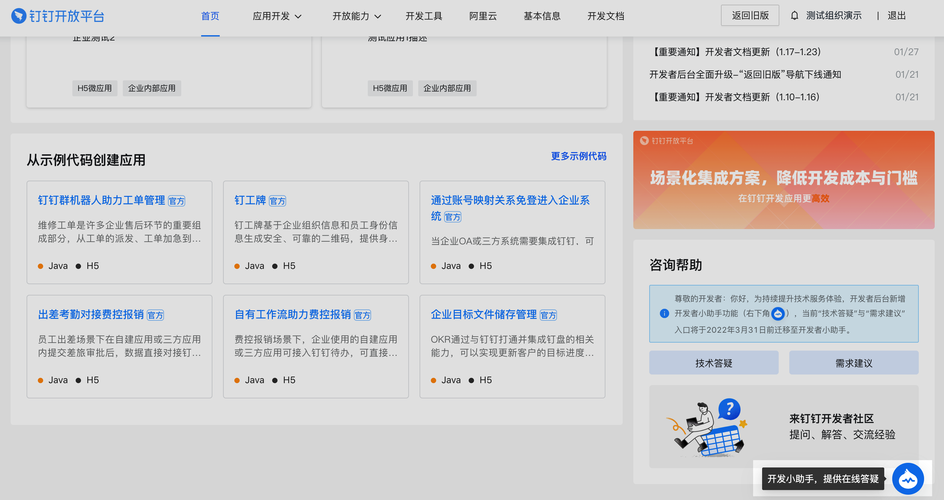Click the notification bell icon
The width and height of the screenshot is (944, 500).
(x=794, y=16)
